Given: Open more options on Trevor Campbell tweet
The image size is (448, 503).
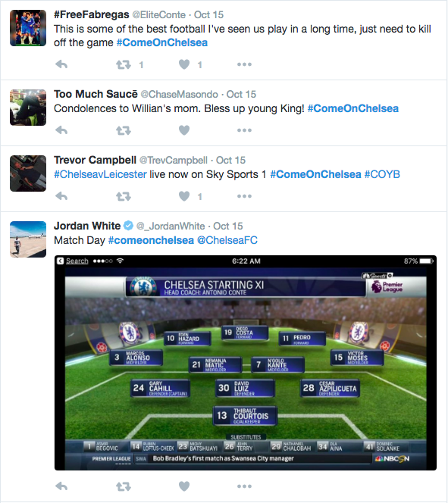Looking at the screenshot, I should (x=244, y=196).
